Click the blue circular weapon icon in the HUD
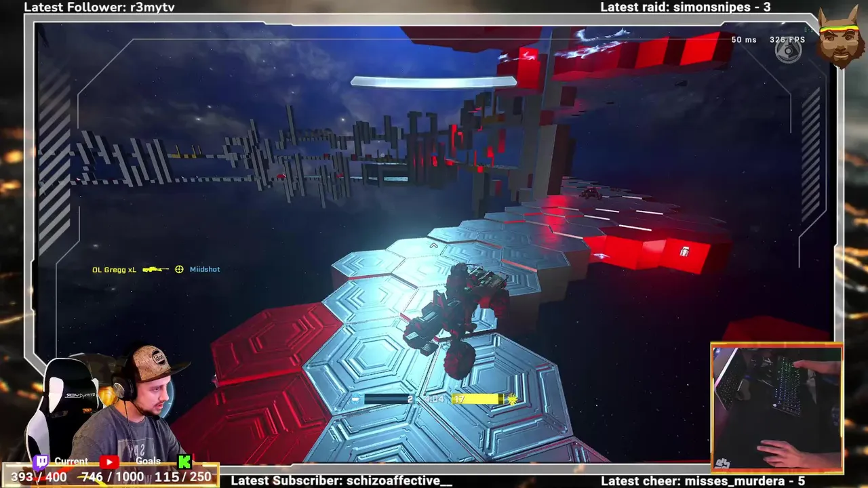 [355, 400]
